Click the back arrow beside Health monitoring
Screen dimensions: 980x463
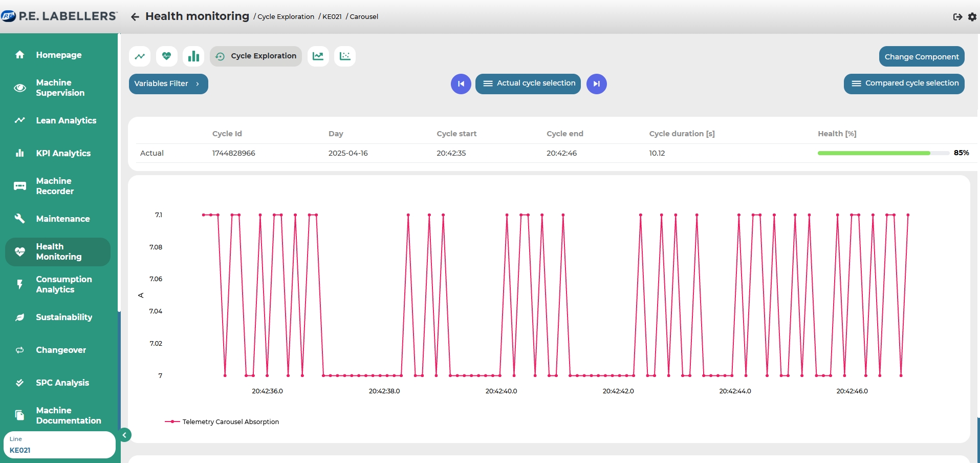coord(135,17)
